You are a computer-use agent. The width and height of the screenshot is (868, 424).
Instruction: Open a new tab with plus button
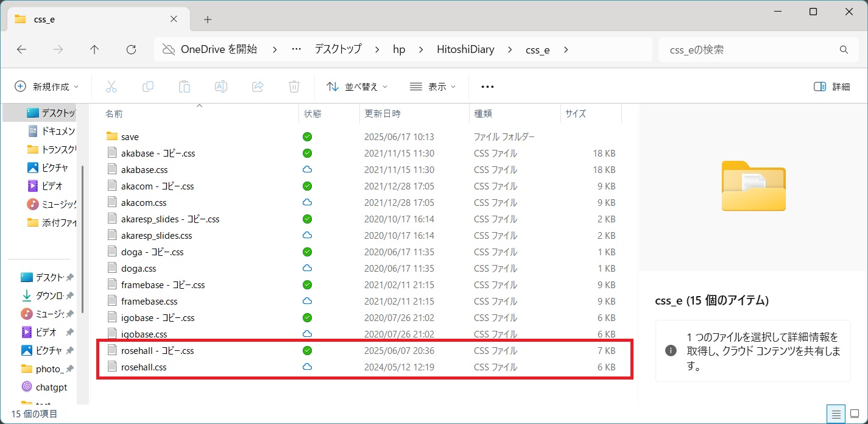coord(208,19)
